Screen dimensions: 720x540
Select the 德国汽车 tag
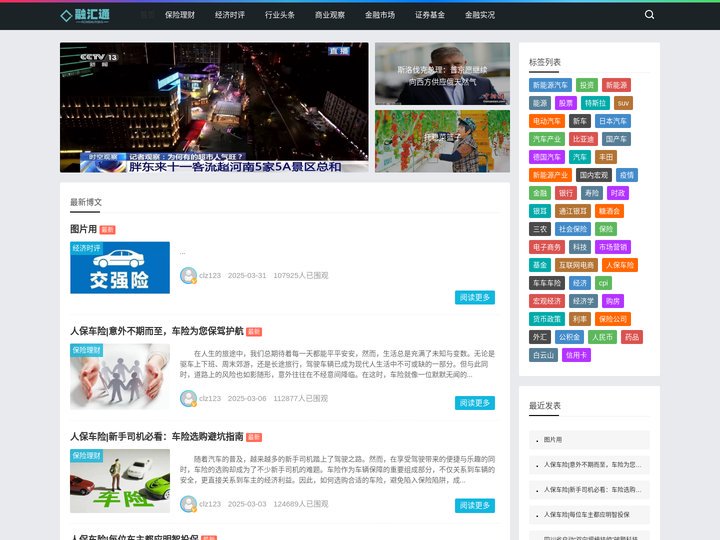click(547, 157)
